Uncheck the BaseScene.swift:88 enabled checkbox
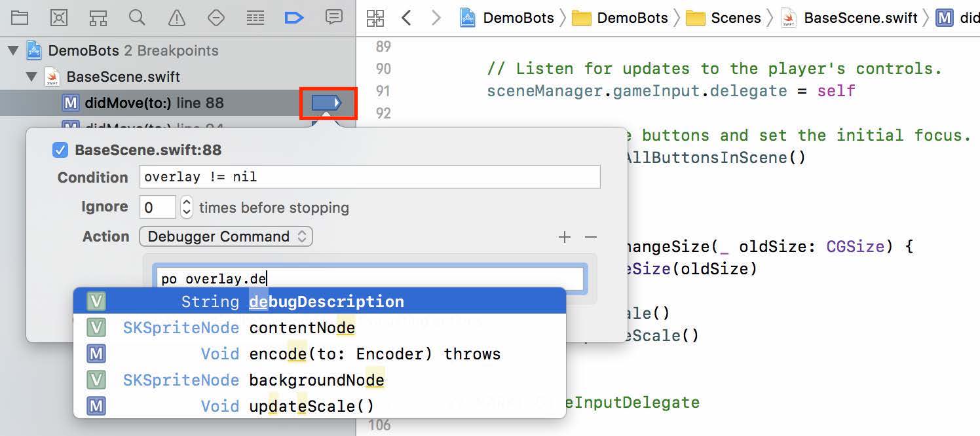The width and height of the screenshot is (980, 436). (60, 151)
